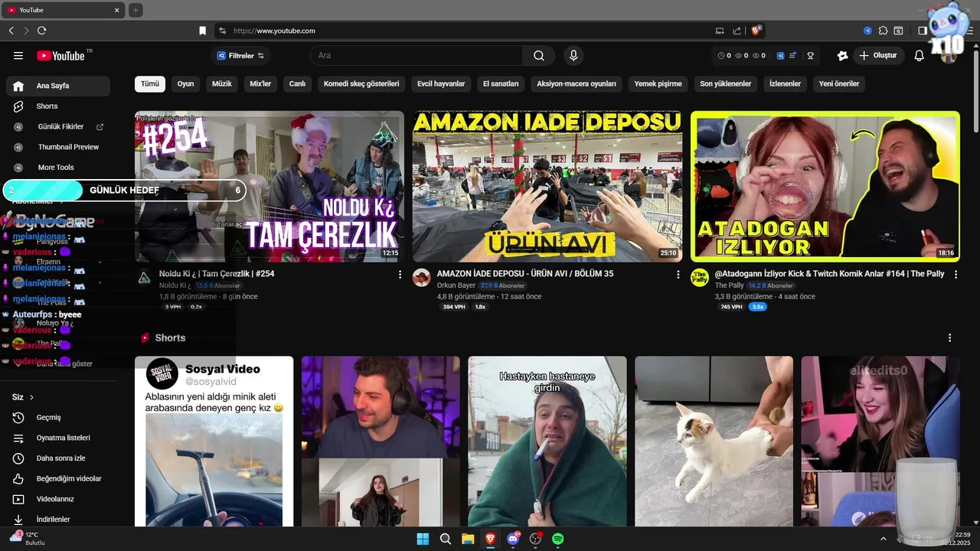Expand the Siz section chevron
The height and width of the screenshot is (551, 980).
point(32,397)
